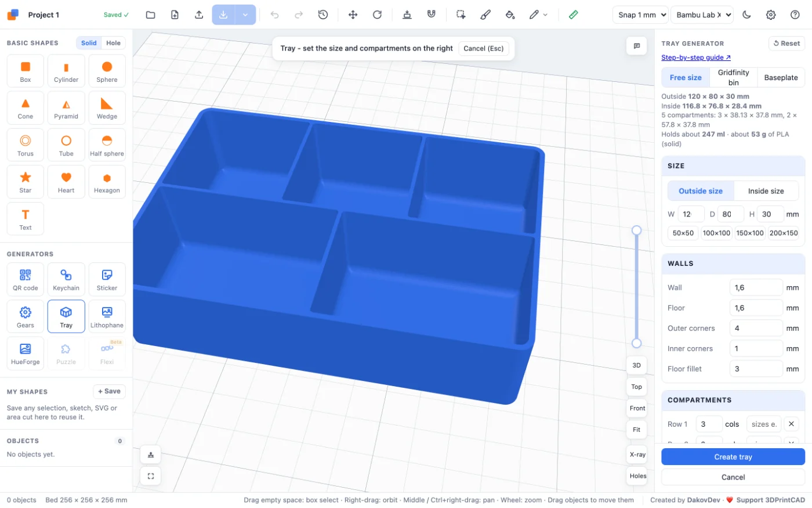Select the box-select add tool
The height and width of the screenshot is (508, 812).
pyautogui.click(x=461, y=15)
